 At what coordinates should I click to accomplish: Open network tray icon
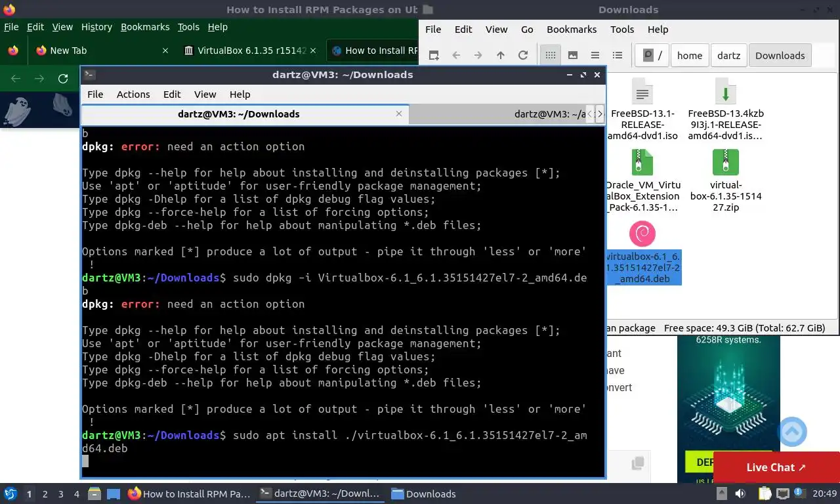point(783,493)
